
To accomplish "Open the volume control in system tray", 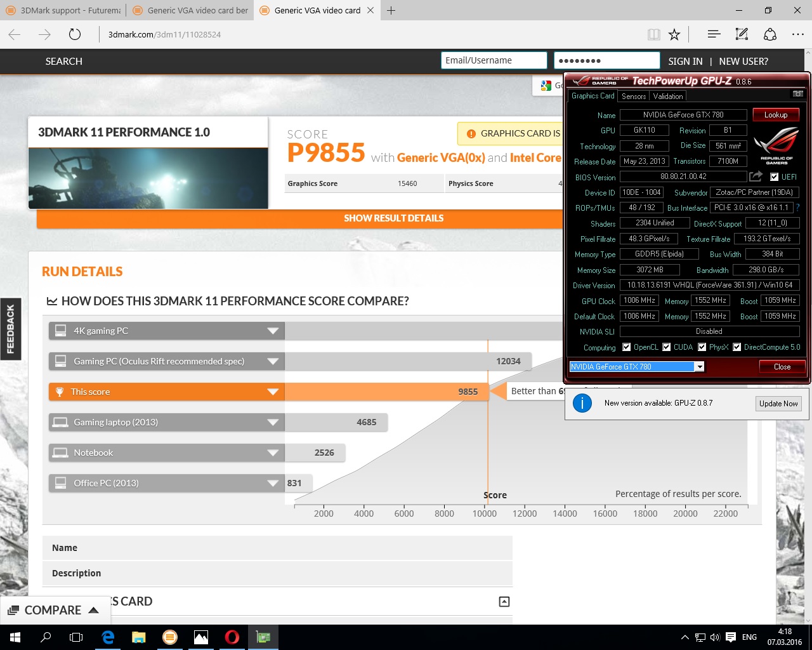I will (715, 637).
